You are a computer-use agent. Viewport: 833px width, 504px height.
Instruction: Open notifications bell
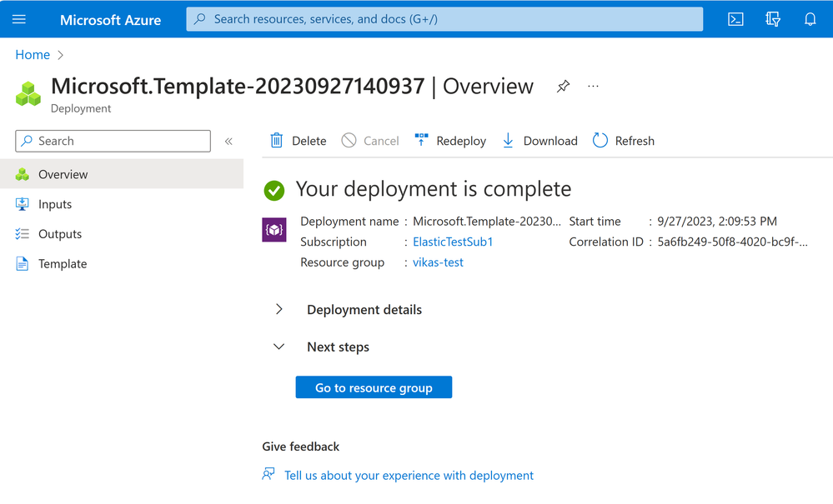[810, 19]
